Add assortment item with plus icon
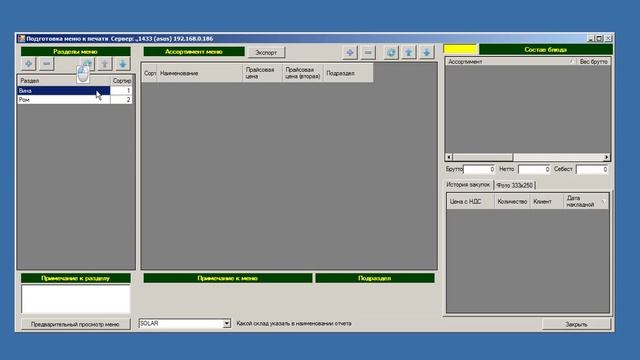 350,53
